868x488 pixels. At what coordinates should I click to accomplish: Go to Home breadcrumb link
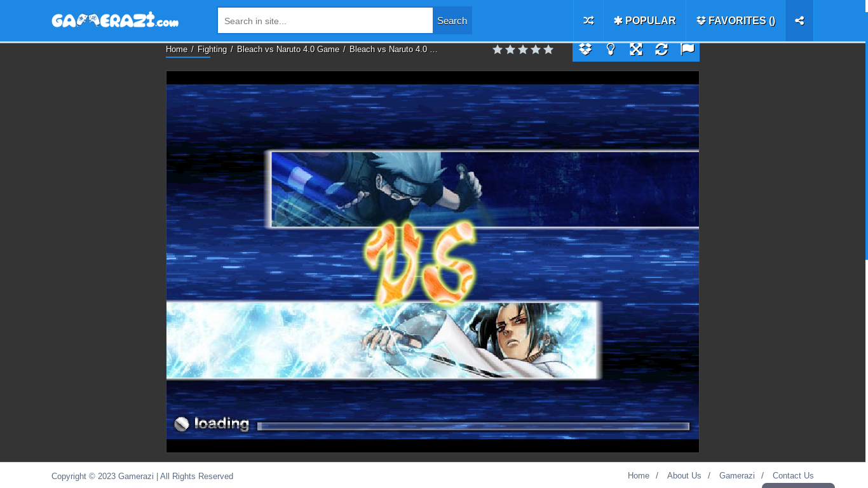(x=177, y=49)
